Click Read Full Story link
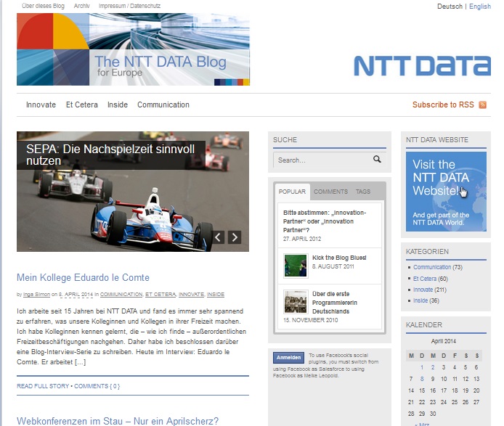Image resolution: width=504 pixels, height=426 pixels. tap(43, 386)
